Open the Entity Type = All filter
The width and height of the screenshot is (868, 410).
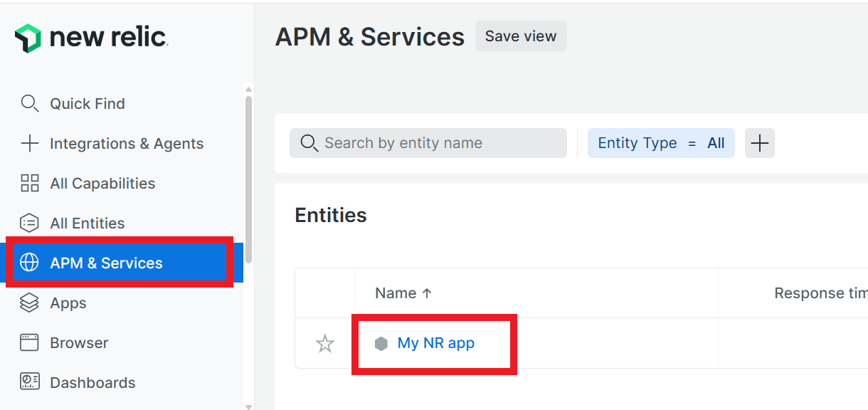(661, 143)
